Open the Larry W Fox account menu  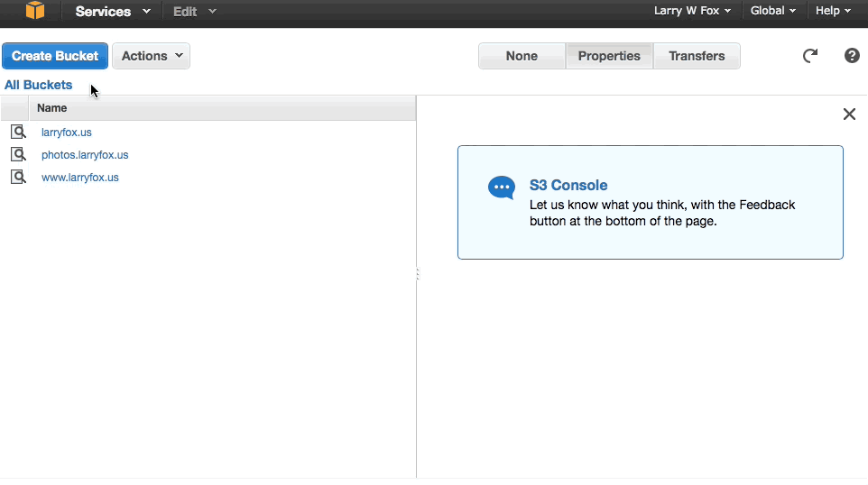point(691,11)
